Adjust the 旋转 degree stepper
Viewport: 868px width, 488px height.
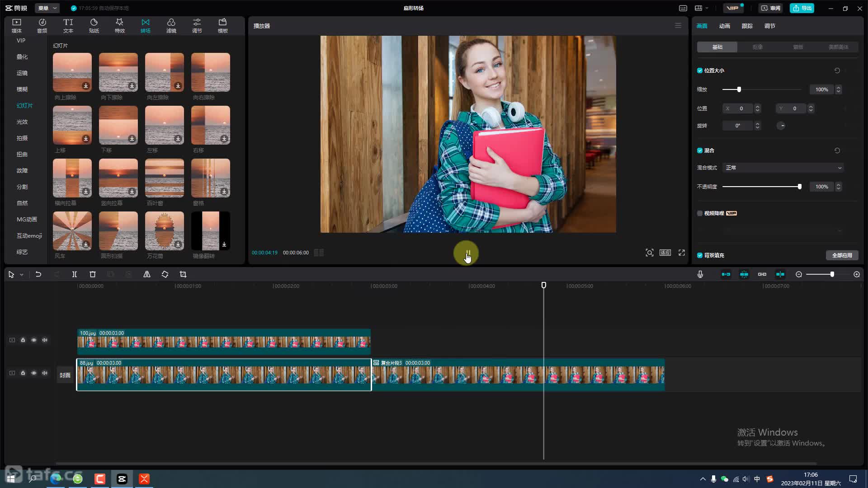758,126
